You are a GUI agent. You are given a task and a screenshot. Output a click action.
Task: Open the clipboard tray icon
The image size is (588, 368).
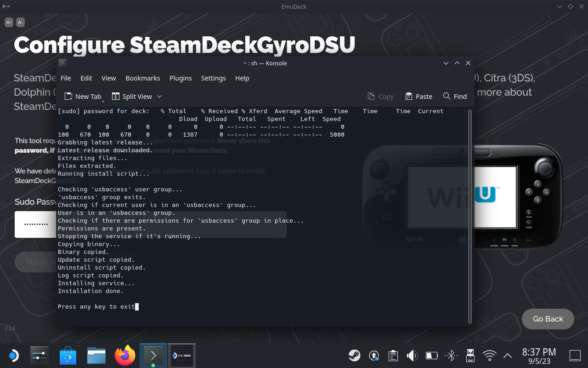point(393,356)
